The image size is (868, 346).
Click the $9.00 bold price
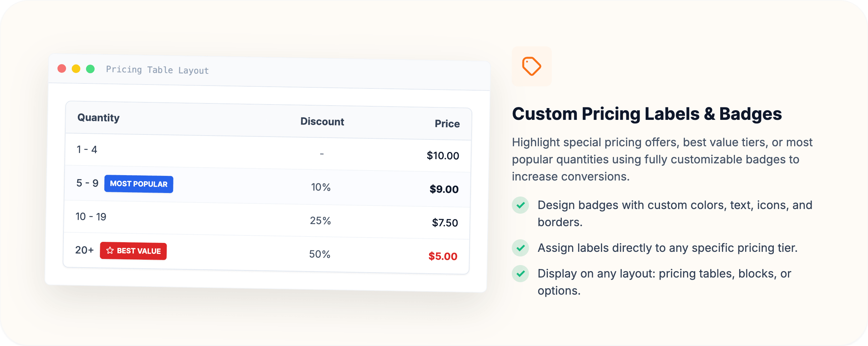(444, 189)
